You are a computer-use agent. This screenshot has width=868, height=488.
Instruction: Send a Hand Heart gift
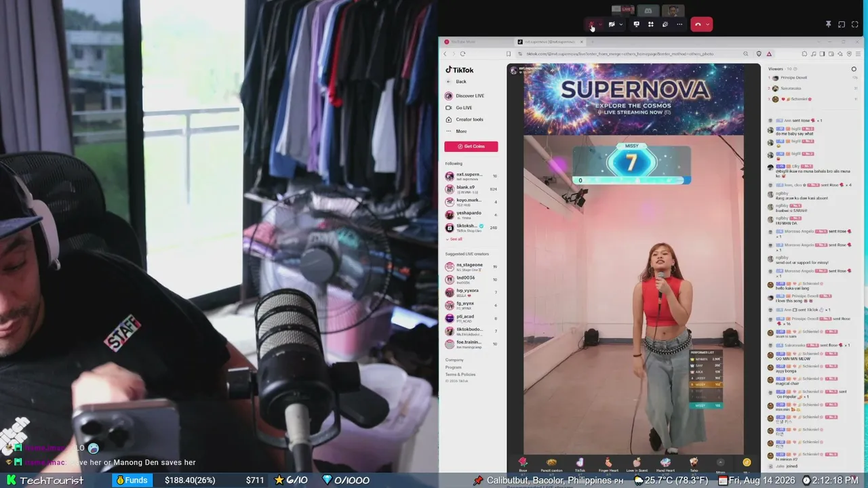pyautogui.click(x=665, y=464)
